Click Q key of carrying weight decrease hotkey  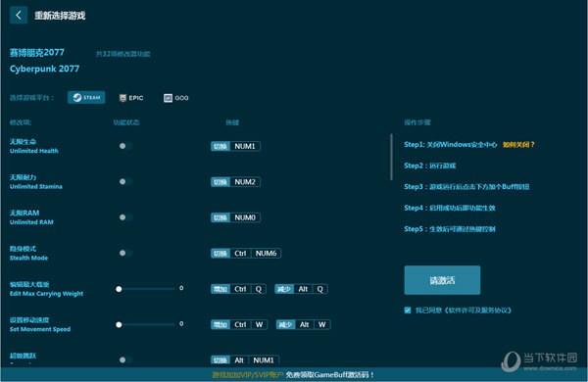point(319,289)
